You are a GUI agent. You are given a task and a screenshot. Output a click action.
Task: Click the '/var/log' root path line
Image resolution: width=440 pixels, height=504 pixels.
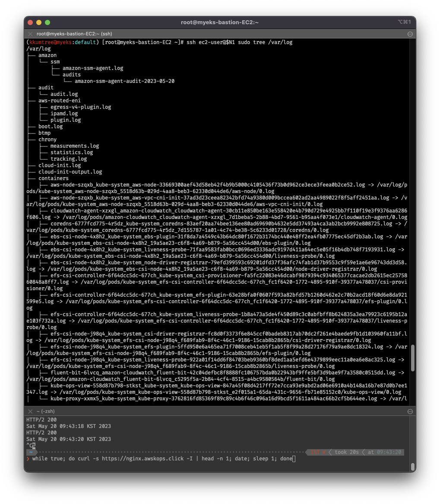(x=38, y=49)
